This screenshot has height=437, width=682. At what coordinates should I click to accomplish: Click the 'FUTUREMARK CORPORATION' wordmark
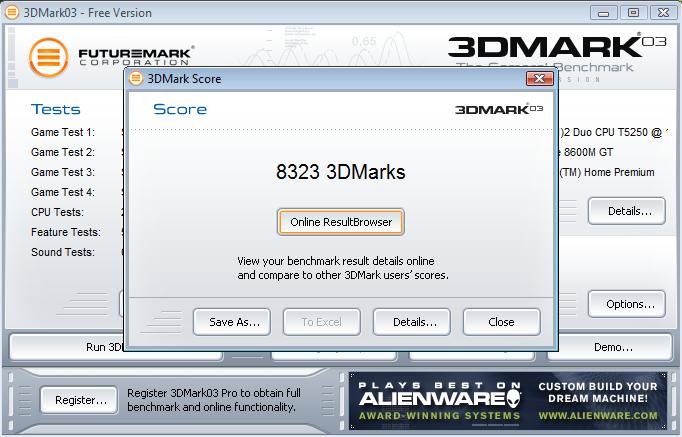(x=136, y=57)
